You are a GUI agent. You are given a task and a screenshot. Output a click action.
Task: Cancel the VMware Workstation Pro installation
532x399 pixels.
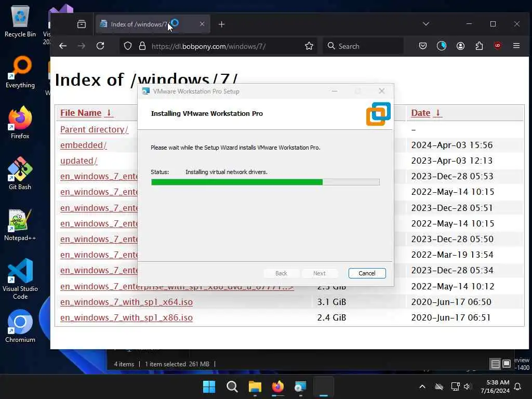[x=367, y=273]
